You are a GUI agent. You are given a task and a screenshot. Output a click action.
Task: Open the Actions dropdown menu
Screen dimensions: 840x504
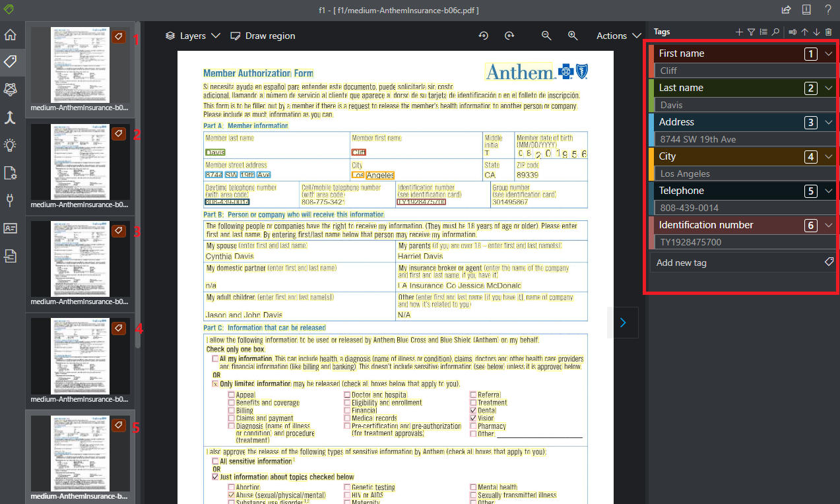[x=619, y=36]
